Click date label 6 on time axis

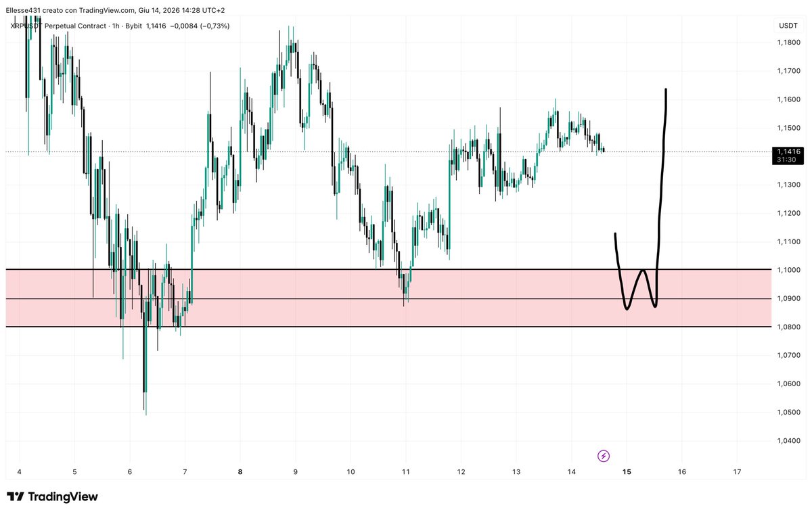[130, 472]
